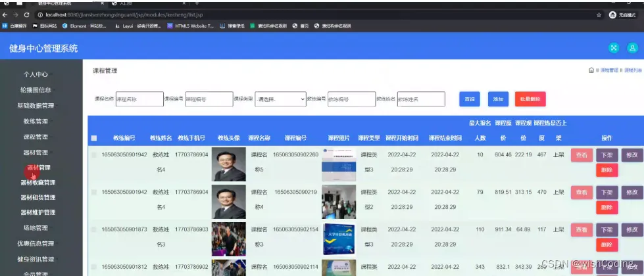Open the 百度翻译 bookmark
The height and width of the screenshot is (276, 644).
(x=14, y=26)
